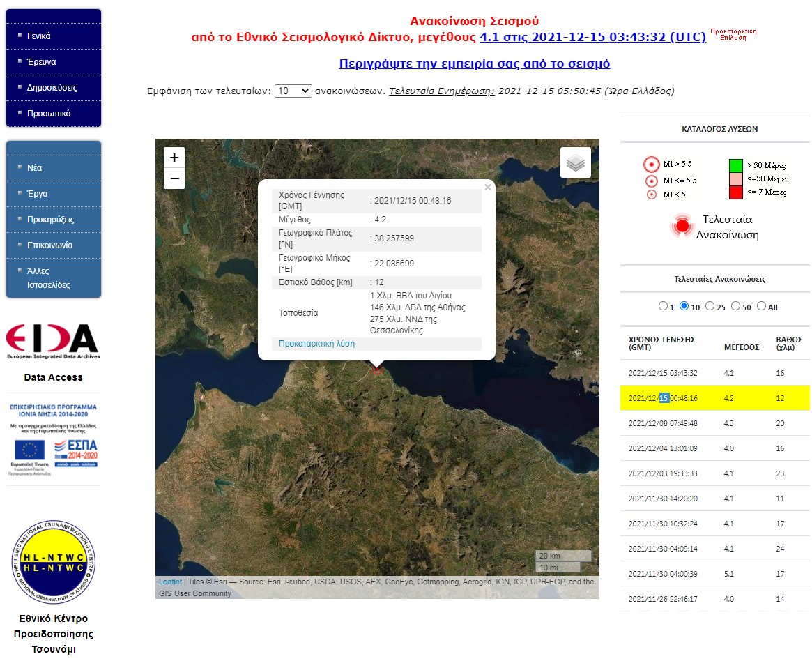Open the announcements count dropdown

293,91
